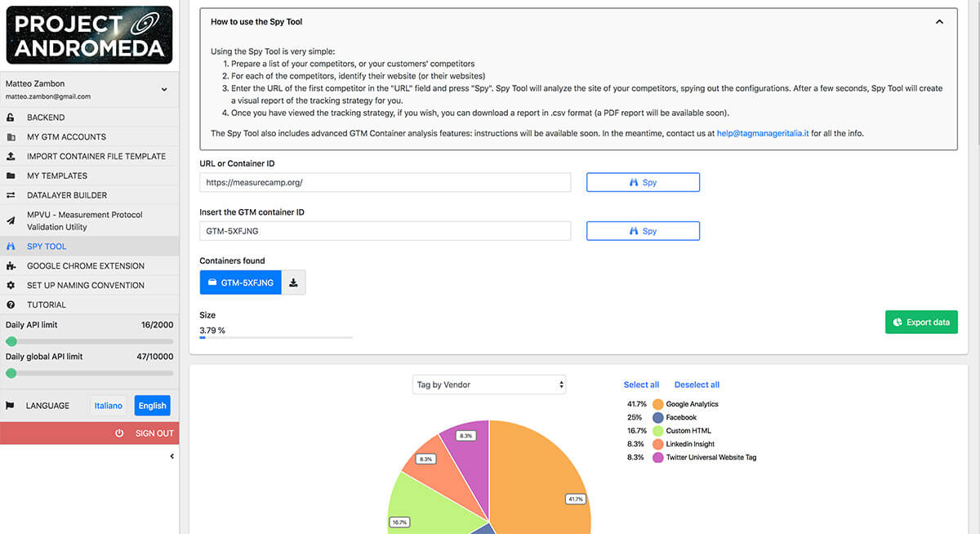The height and width of the screenshot is (534, 980).
Task: Select the Spy Tool menu item
Action: point(89,247)
